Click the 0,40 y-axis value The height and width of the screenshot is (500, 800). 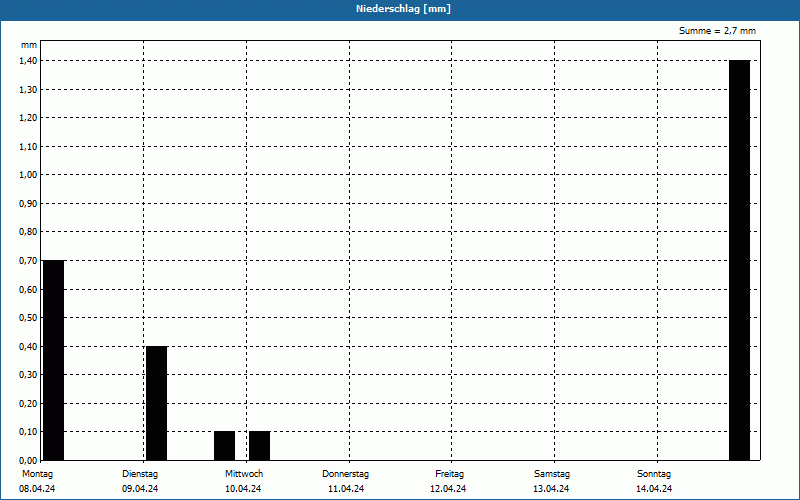point(29,346)
